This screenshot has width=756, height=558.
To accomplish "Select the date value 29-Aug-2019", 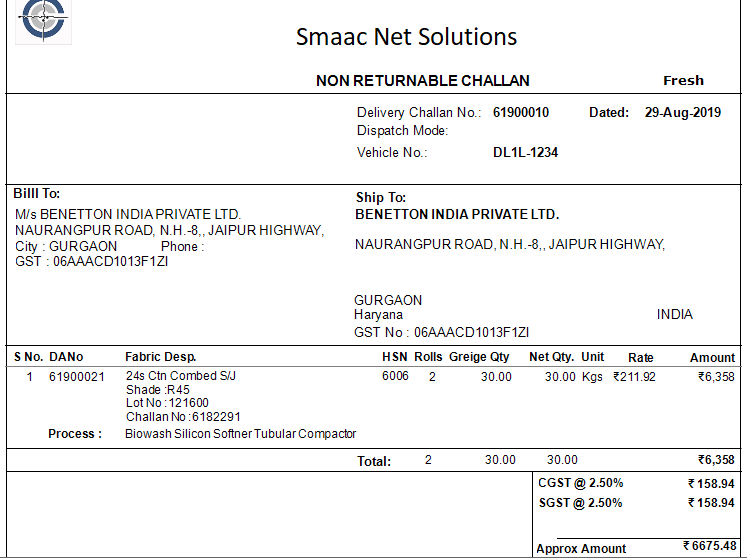I will (683, 112).
